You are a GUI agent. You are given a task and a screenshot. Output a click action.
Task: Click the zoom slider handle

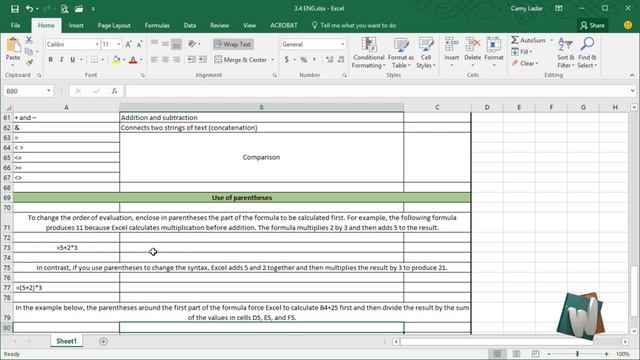(x=578, y=354)
